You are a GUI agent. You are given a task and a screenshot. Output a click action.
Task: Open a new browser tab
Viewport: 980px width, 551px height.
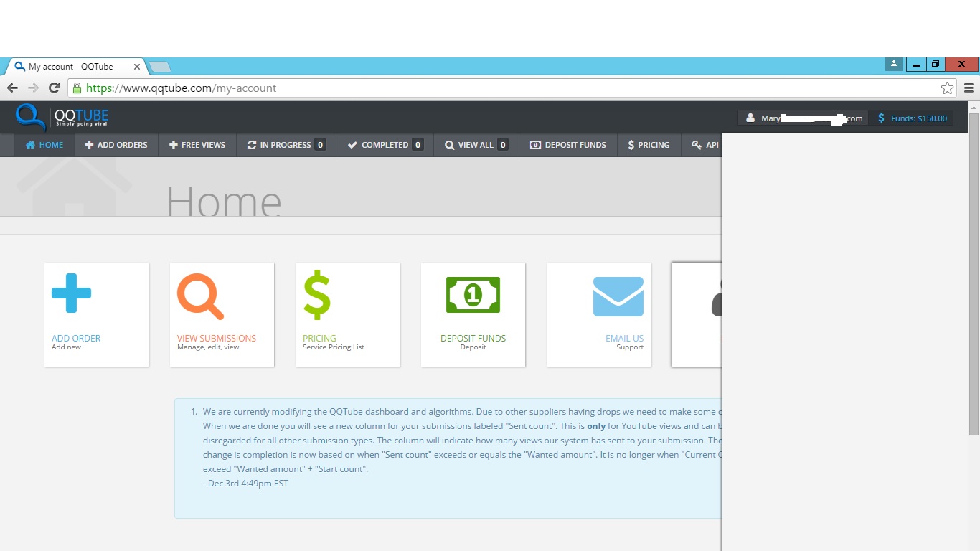point(159,67)
